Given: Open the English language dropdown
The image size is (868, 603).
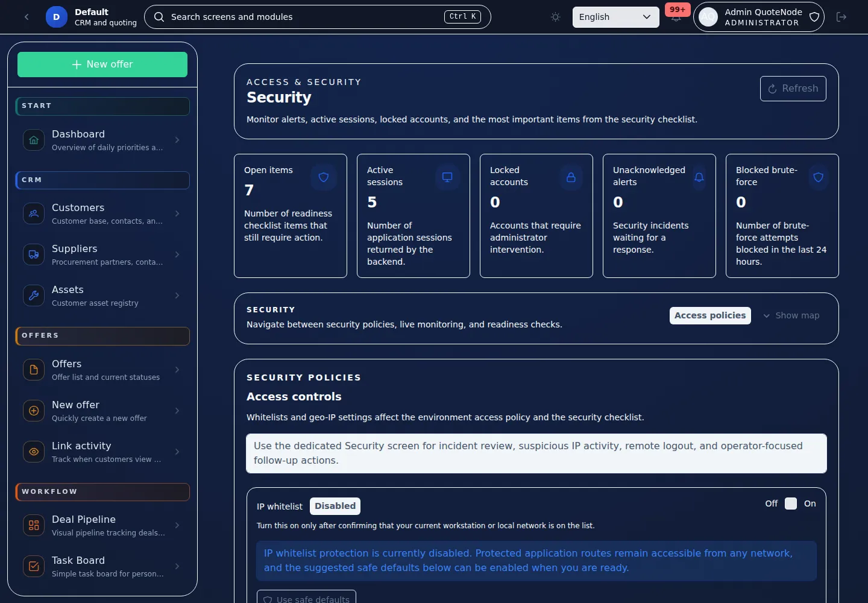Looking at the screenshot, I should (x=615, y=17).
